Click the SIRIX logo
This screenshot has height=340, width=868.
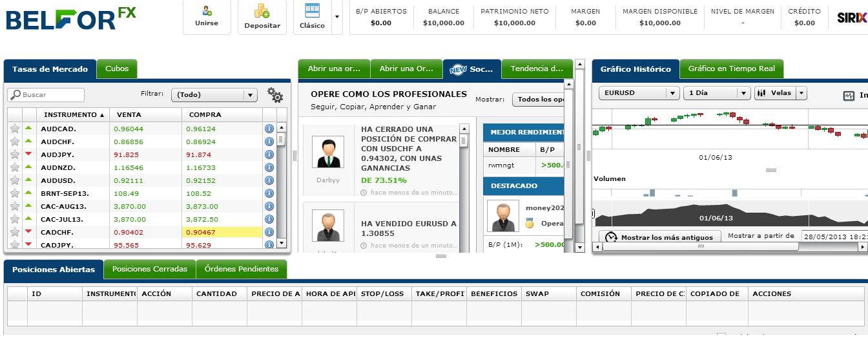(852, 18)
